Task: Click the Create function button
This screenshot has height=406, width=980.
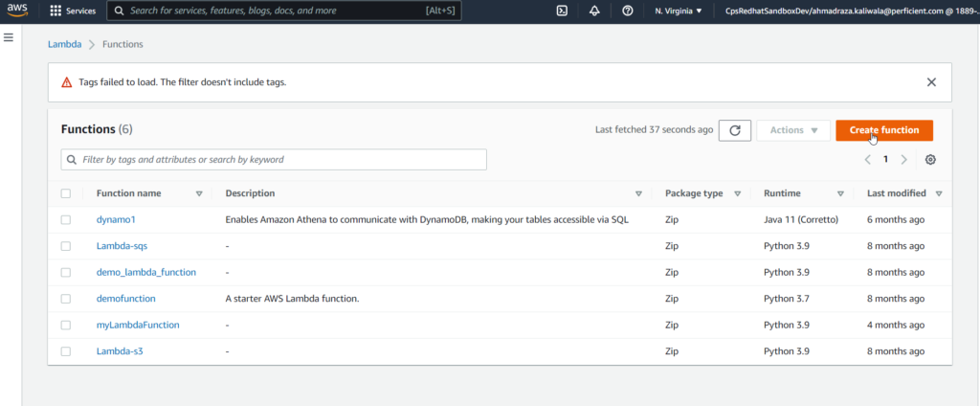Action: [x=883, y=130]
